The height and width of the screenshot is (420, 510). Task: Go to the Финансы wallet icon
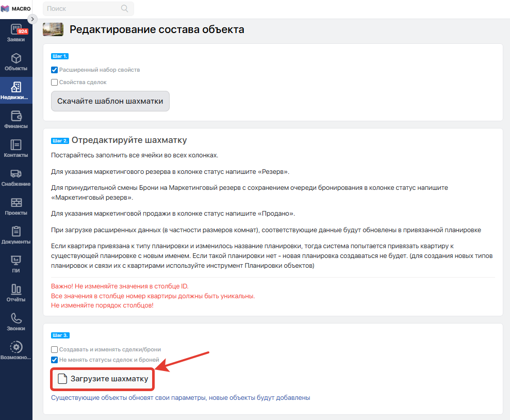tap(16, 116)
